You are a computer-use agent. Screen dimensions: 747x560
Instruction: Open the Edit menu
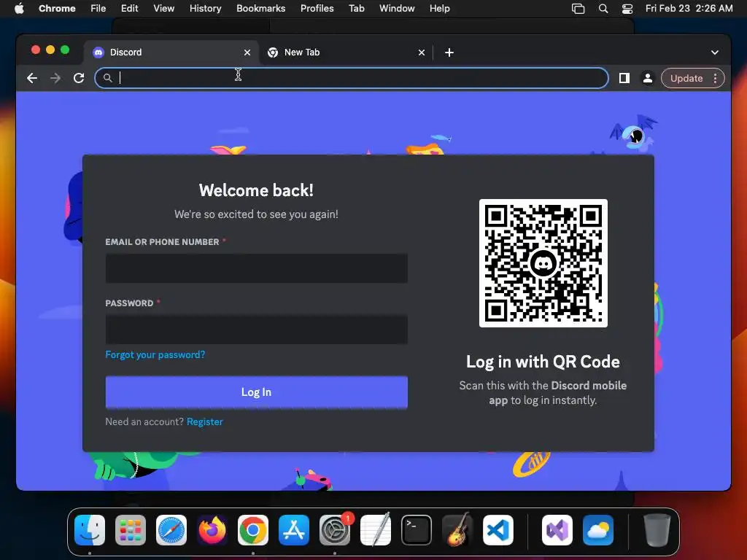130,9
